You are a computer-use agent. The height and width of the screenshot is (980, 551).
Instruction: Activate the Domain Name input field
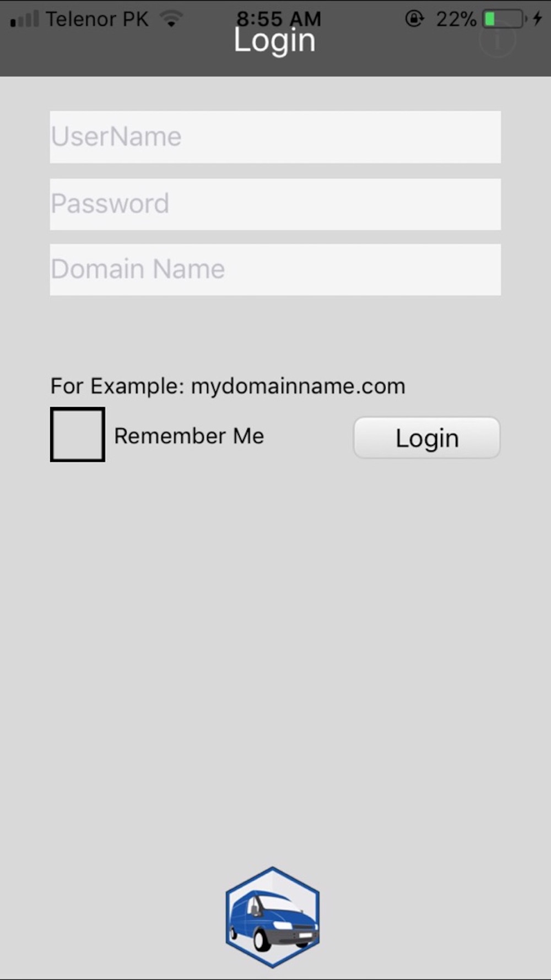pyautogui.click(x=275, y=270)
